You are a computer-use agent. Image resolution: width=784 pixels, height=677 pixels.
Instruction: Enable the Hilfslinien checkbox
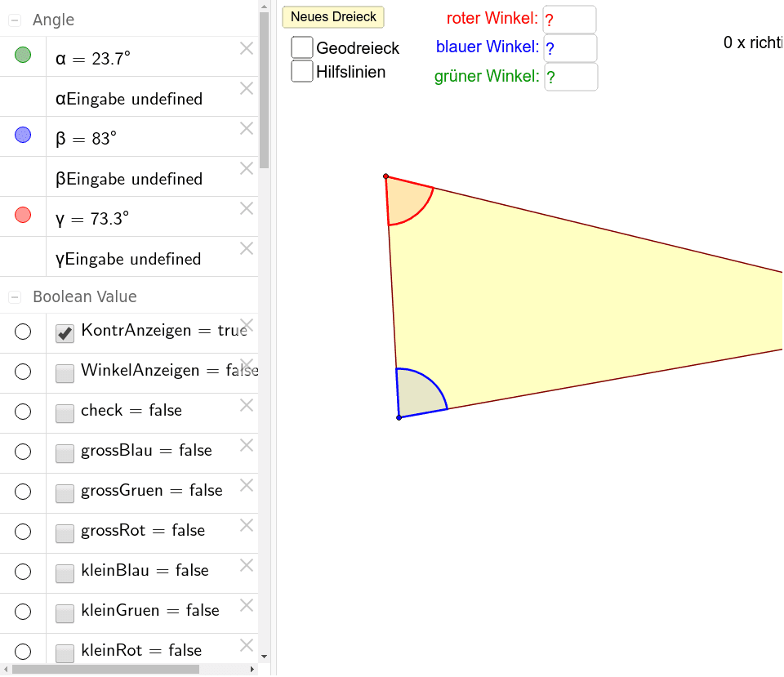click(302, 71)
